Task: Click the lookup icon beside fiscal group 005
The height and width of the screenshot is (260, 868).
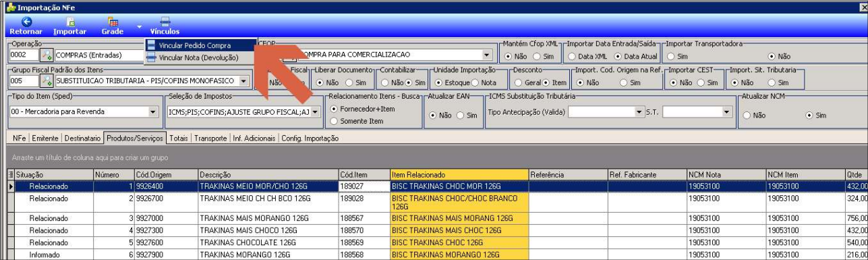Action: [x=47, y=81]
